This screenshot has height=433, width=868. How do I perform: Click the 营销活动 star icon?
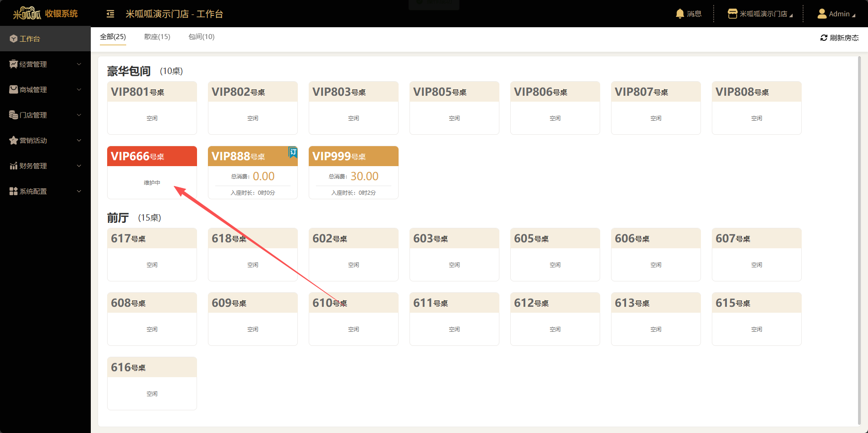pos(14,141)
